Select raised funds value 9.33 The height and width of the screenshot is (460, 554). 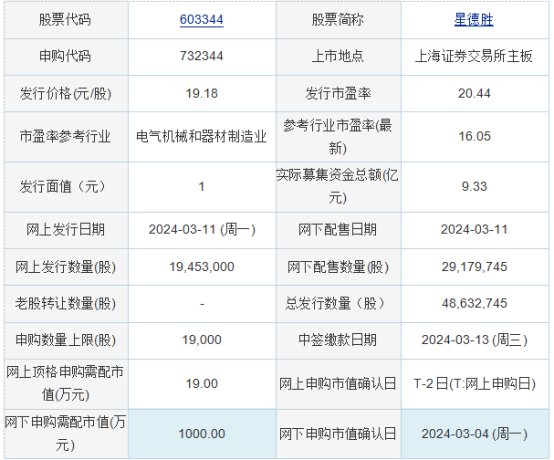pyautogui.click(x=474, y=186)
